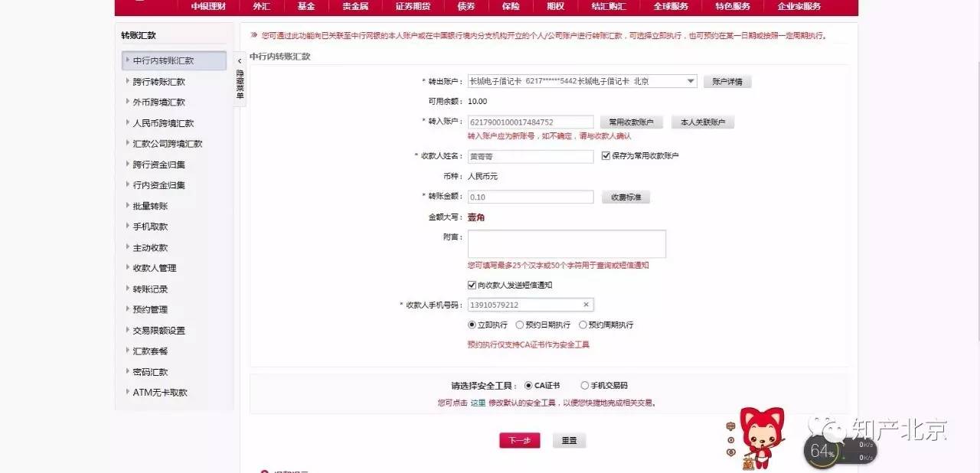The width and height of the screenshot is (980, 473).
Task: Open the 转出账户 account dropdown
Action: click(x=582, y=81)
